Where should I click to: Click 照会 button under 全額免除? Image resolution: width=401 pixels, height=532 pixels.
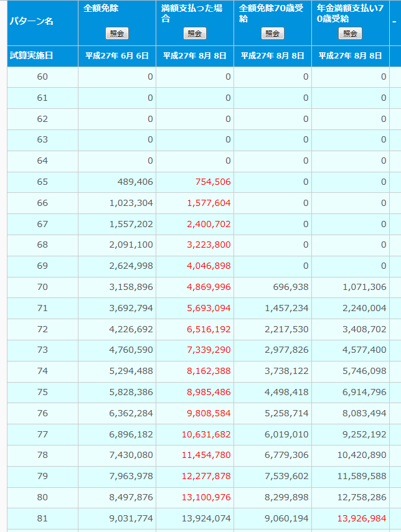coord(117,34)
